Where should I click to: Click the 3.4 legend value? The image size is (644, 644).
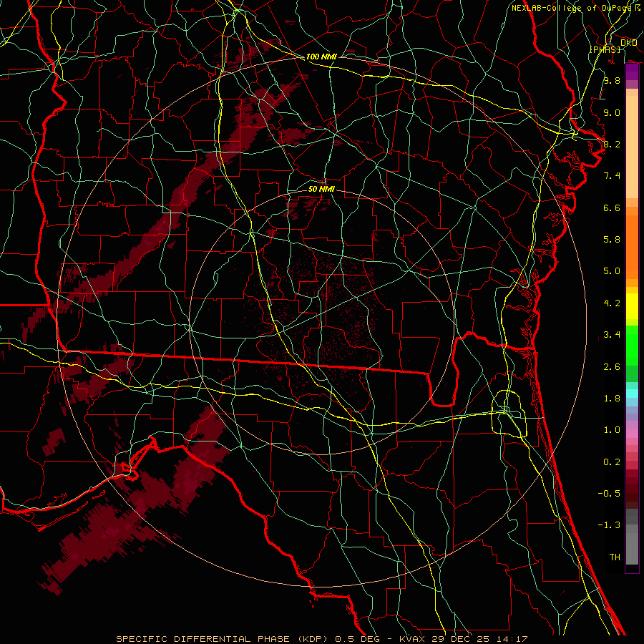click(x=612, y=335)
